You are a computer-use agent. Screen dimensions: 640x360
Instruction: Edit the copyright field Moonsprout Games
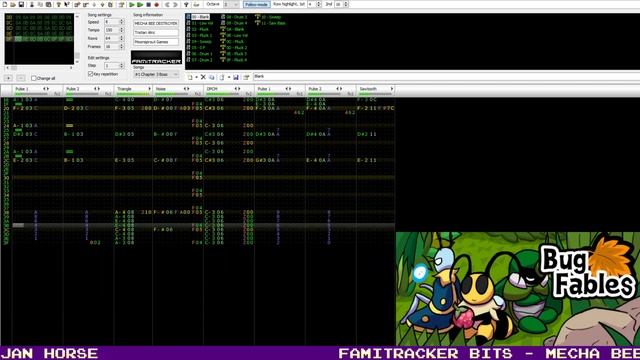[x=156, y=42]
